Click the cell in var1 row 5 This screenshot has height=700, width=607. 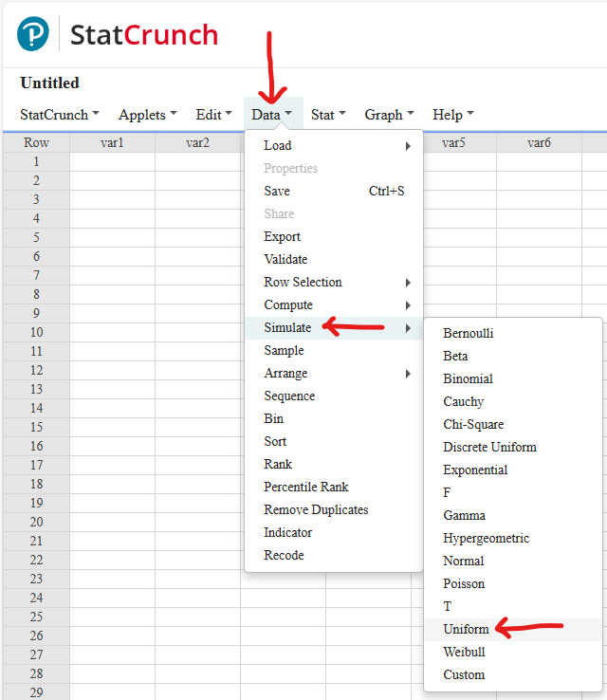coord(112,237)
